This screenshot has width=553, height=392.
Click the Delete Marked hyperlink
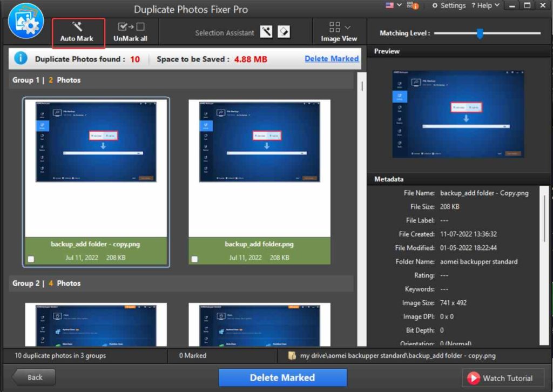coord(332,58)
